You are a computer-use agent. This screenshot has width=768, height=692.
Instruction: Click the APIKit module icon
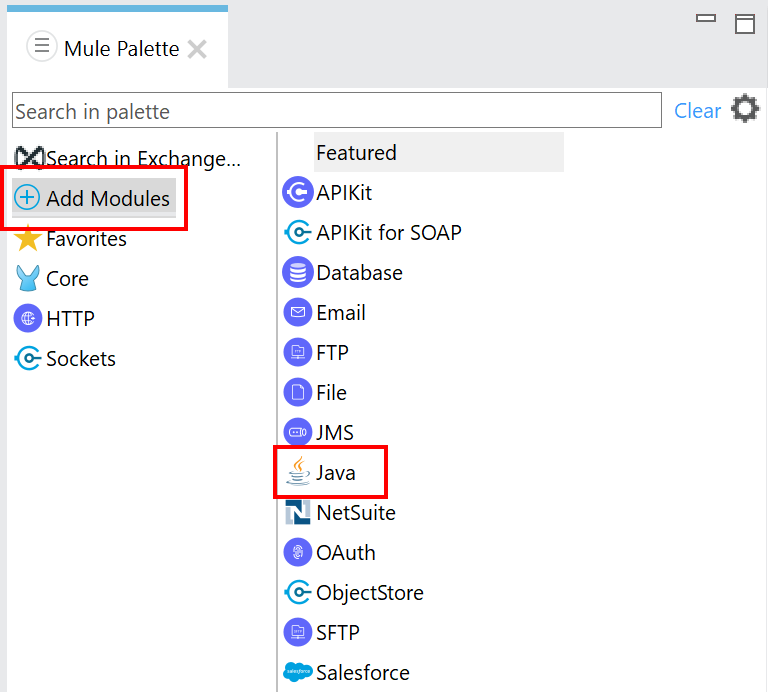tap(298, 192)
